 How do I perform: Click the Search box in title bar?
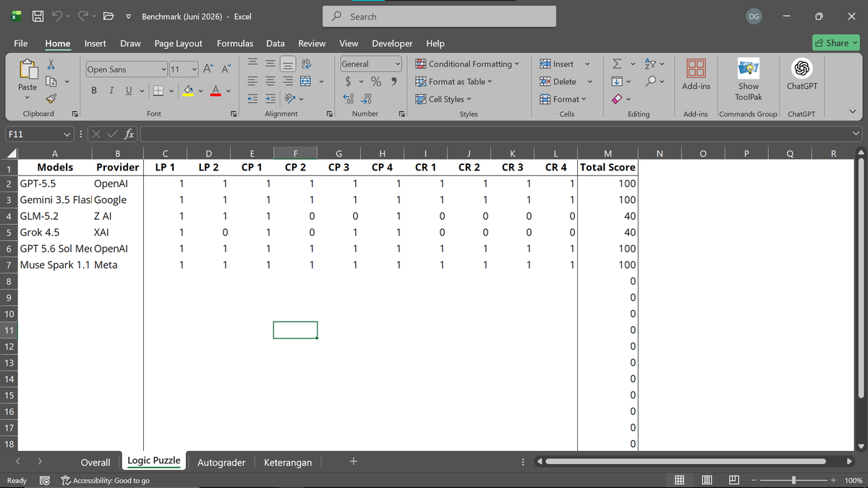[439, 16]
